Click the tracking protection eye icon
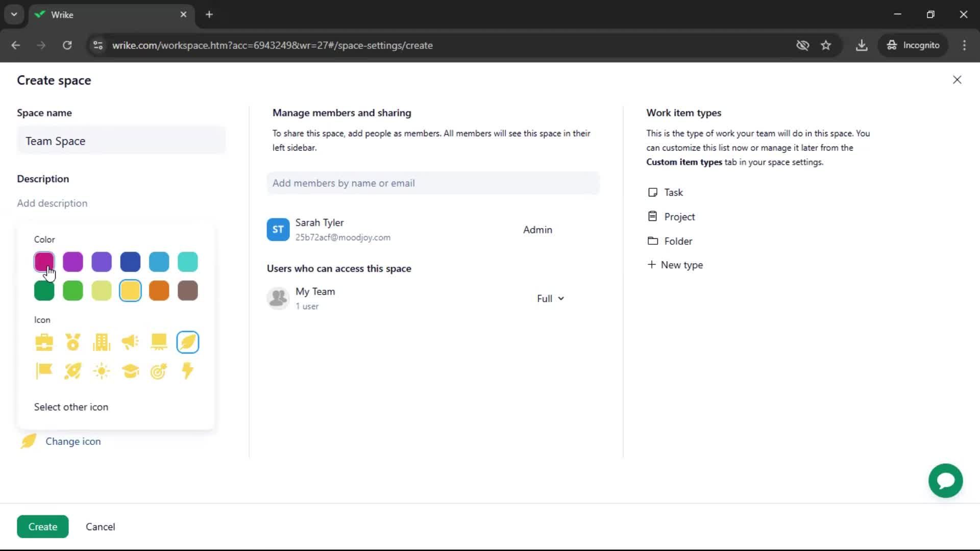980x551 pixels. pos(802,45)
